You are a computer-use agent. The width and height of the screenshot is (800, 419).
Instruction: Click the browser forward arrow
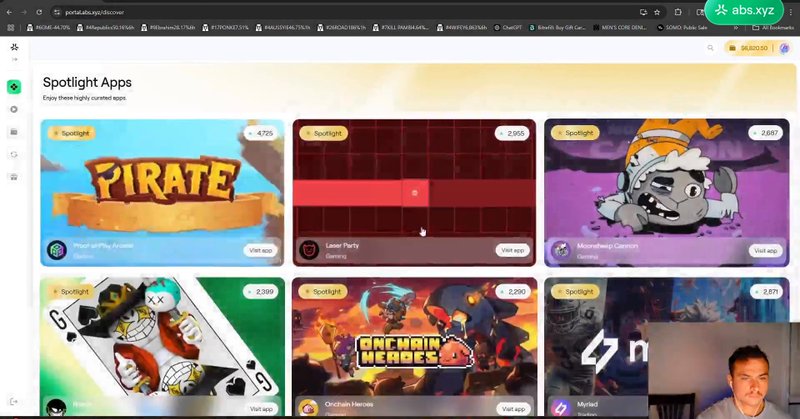[x=24, y=12]
